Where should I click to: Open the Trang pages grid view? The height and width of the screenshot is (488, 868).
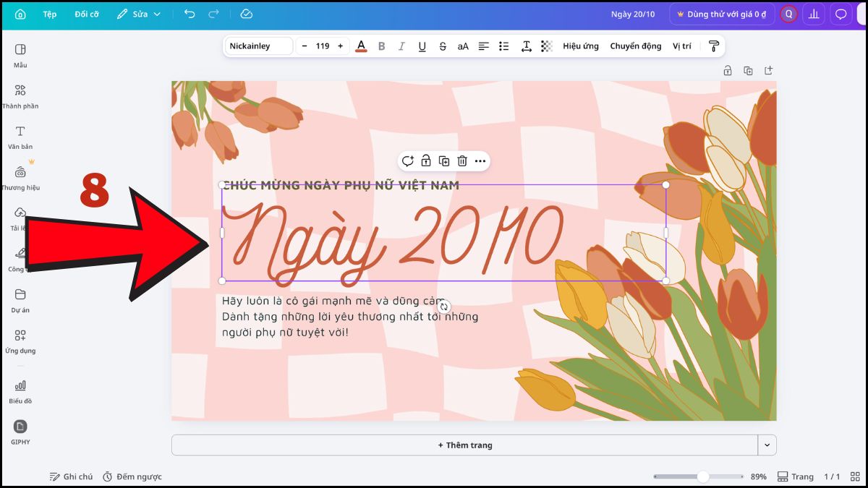coord(795,476)
